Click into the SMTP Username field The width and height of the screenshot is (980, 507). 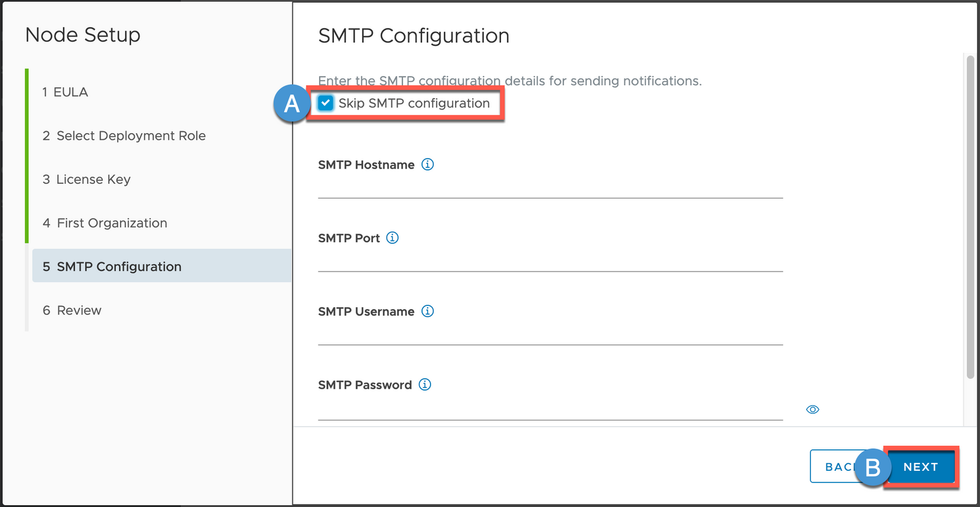pyautogui.click(x=550, y=334)
